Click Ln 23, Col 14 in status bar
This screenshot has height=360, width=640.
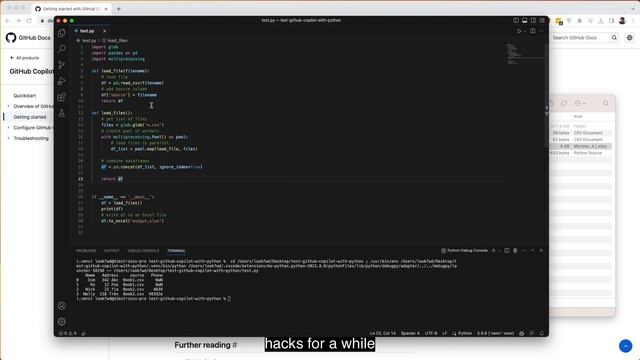(382, 333)
